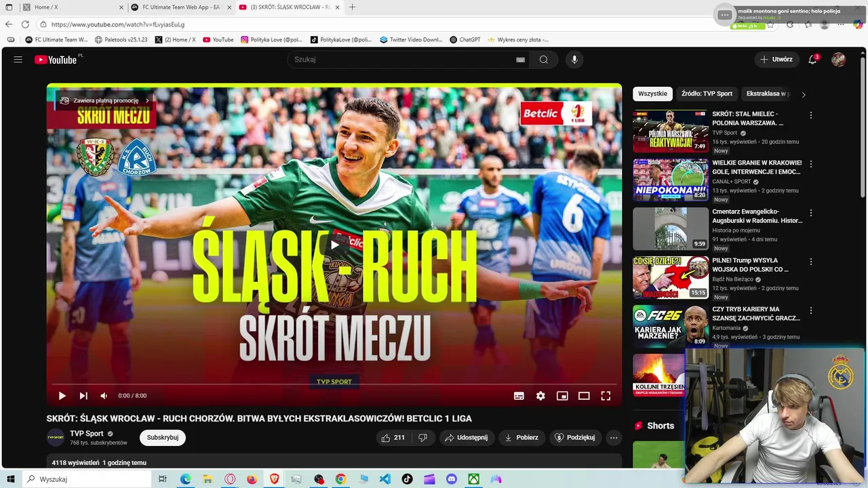
Task: Like the video with thumbs up
Action: (393, 438)
